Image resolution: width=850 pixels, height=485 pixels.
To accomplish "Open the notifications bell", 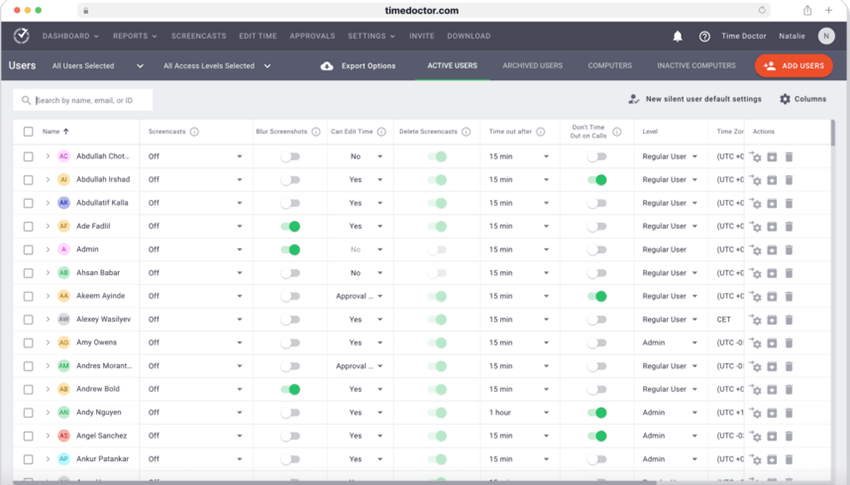I will (x=678, y=36).
